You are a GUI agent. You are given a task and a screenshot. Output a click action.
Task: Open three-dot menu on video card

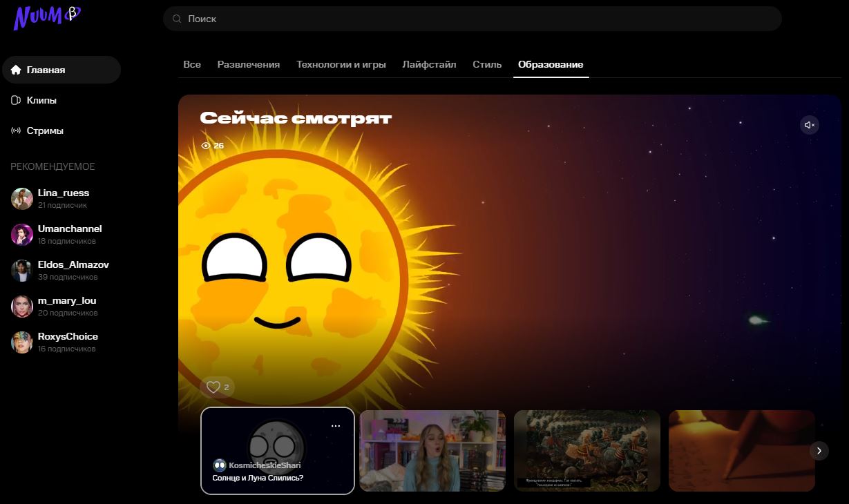tap(336, 426)
